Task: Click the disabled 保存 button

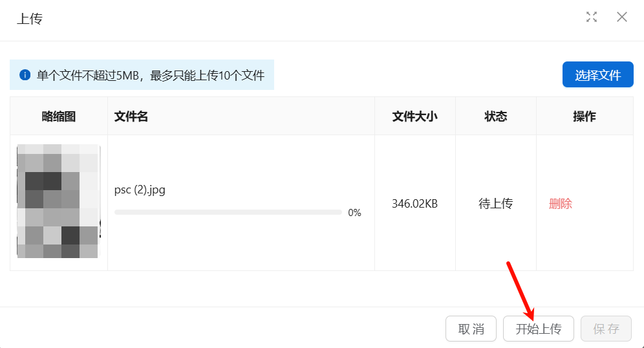Action: coord(606,329)
